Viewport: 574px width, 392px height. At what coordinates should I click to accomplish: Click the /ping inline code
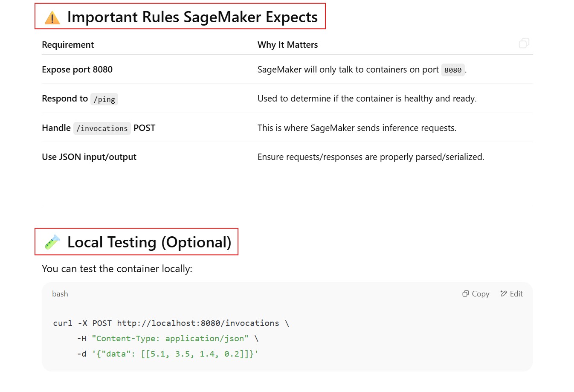pos(104,99)
